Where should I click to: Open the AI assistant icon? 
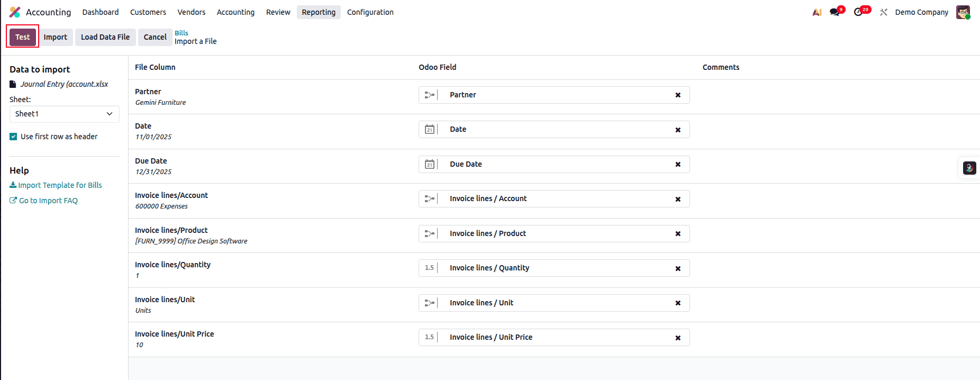click(817, 12)
